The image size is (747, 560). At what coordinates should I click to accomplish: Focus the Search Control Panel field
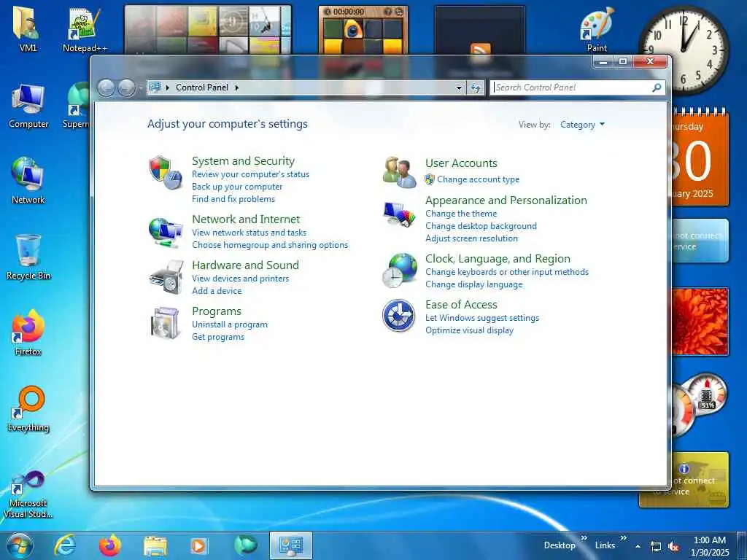tap(572, 87)
